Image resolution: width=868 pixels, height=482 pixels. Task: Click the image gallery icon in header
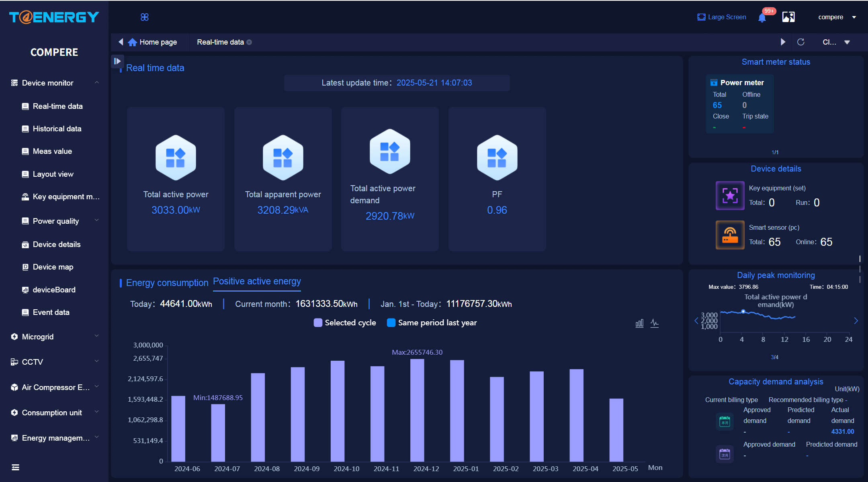[x=788, y=17]
